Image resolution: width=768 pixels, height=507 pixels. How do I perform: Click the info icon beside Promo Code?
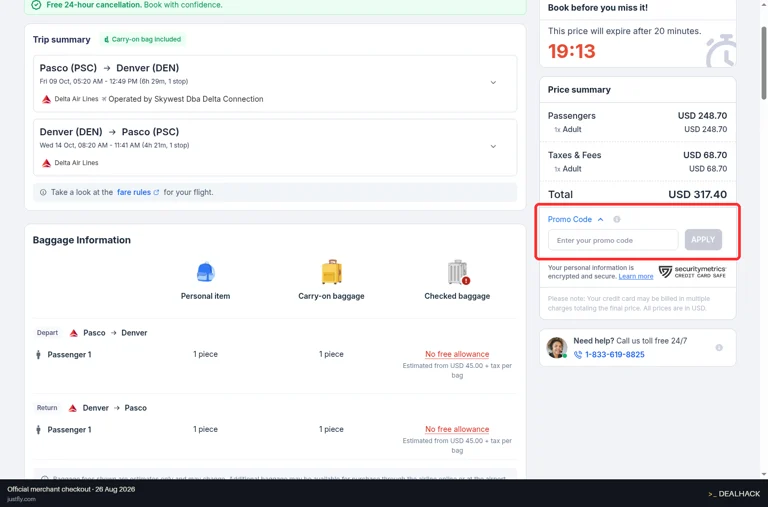click(617, 219)
